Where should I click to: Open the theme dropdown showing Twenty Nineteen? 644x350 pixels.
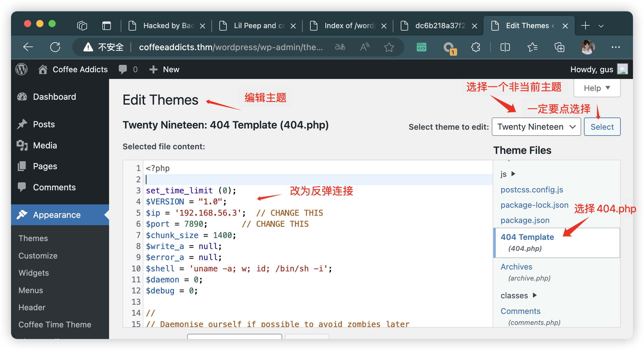[536, 127]
